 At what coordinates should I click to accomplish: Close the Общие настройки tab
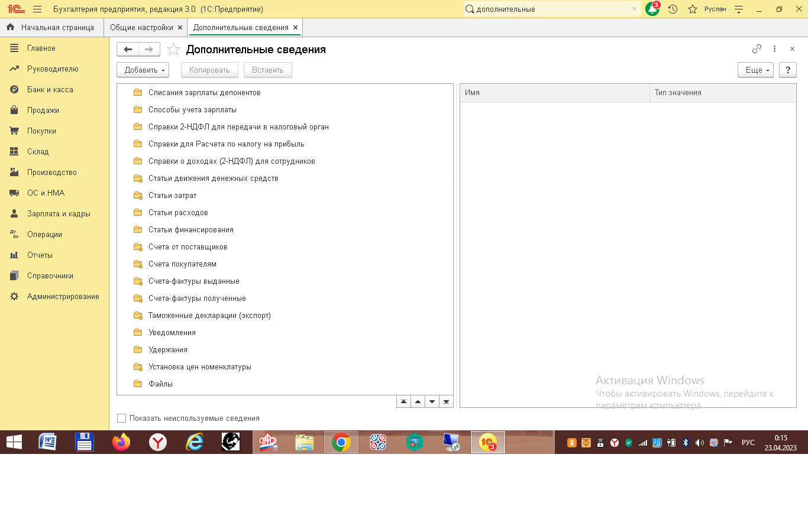click(180, 27)
